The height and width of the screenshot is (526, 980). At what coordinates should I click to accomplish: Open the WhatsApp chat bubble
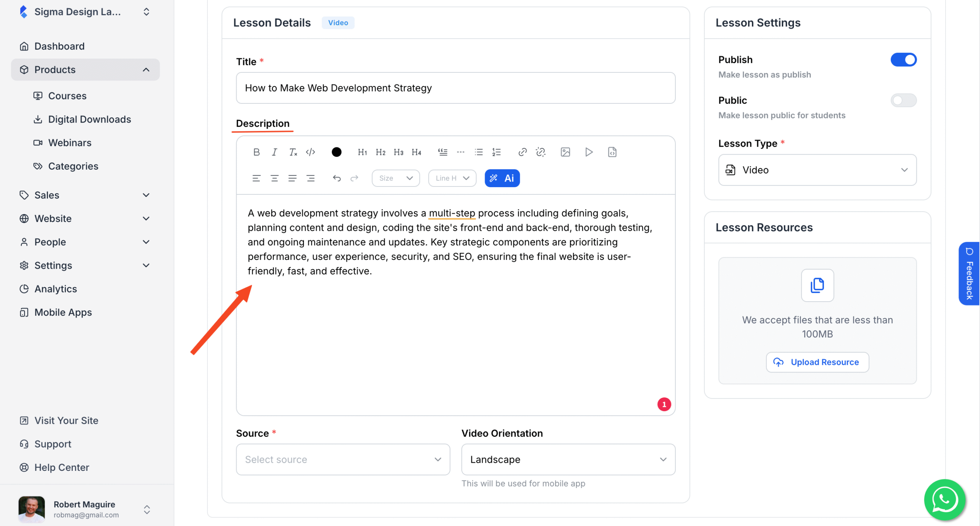pos(944,500)
